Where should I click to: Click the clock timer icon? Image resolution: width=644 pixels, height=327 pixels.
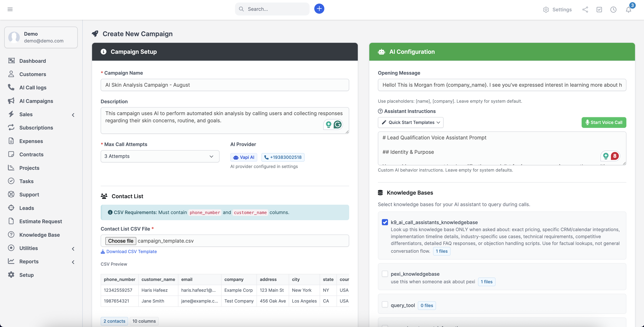click(613, 10)
